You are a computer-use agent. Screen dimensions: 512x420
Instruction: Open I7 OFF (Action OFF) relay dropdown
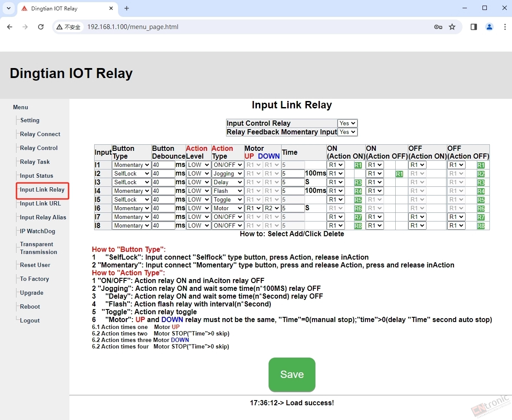(456, 217)
